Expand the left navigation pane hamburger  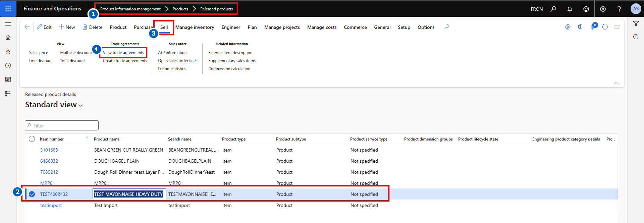[x=8, y=24]
